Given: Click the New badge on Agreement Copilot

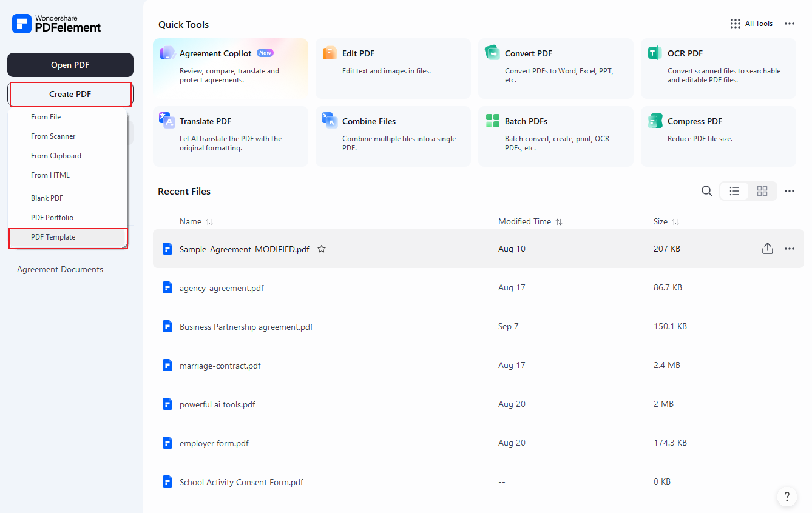Looking at the screenshot, I should tap(265, 53).
